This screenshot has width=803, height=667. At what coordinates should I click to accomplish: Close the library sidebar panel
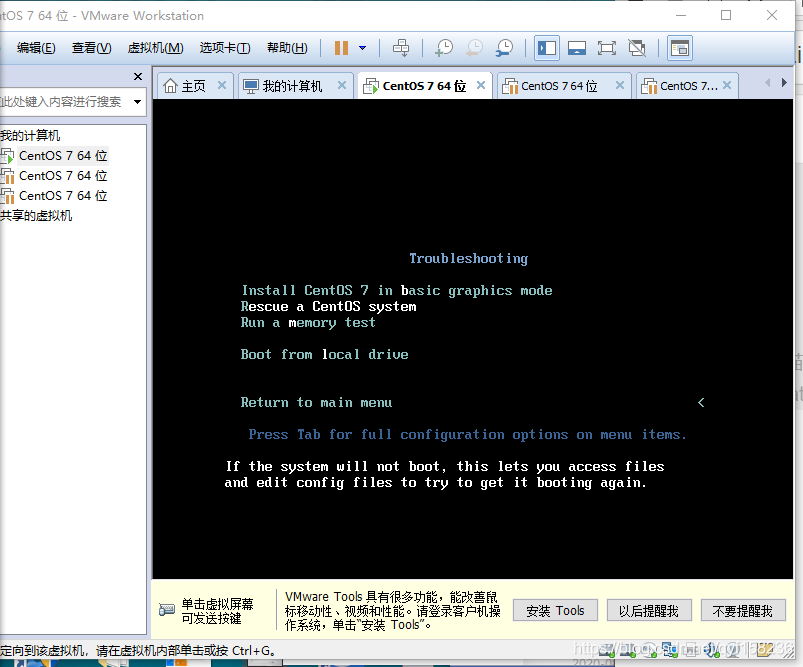pos(138,76)
